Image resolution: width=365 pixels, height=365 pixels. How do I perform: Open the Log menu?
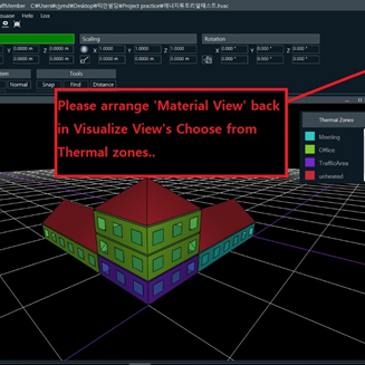(x=45, y=16)
